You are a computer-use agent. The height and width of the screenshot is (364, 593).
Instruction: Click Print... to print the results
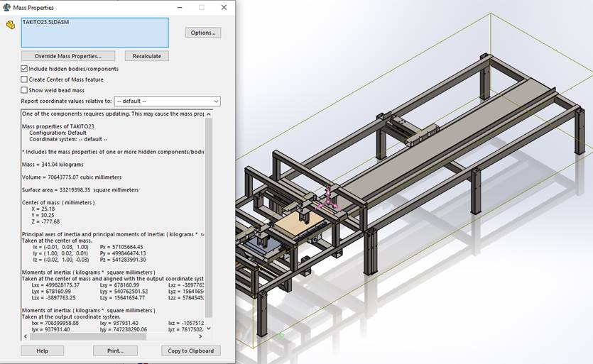(x=115, y=351)
